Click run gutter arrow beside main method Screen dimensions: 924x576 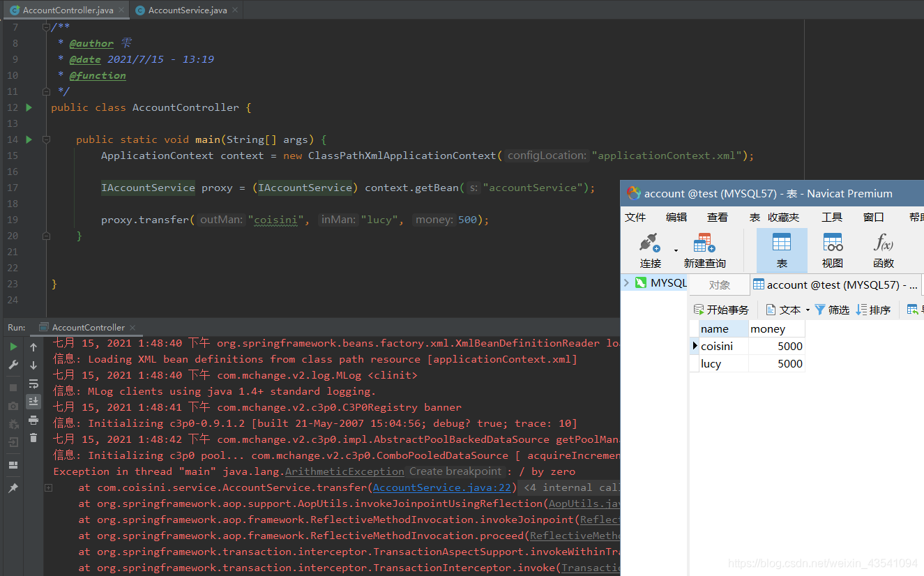tap(29, 139)
